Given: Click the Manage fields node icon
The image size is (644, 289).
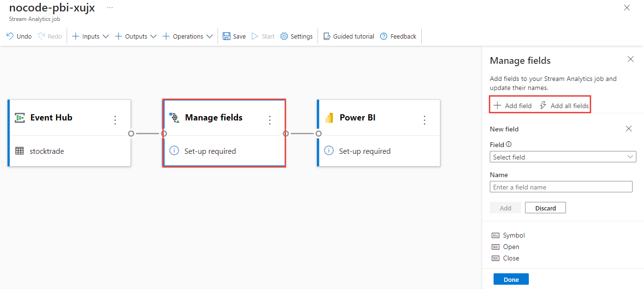Looking at the screenshot, I should [x=175, y=118].
